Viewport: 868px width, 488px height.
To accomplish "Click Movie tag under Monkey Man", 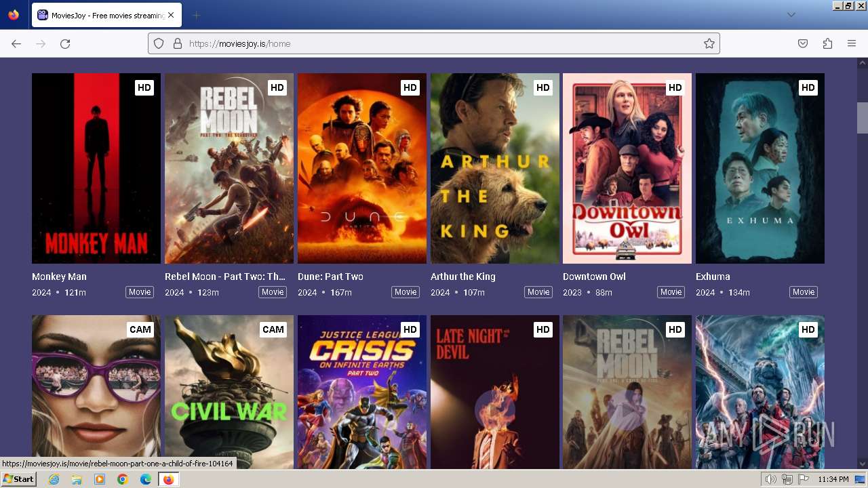I will pyautogui.click(x=140, y=292).
